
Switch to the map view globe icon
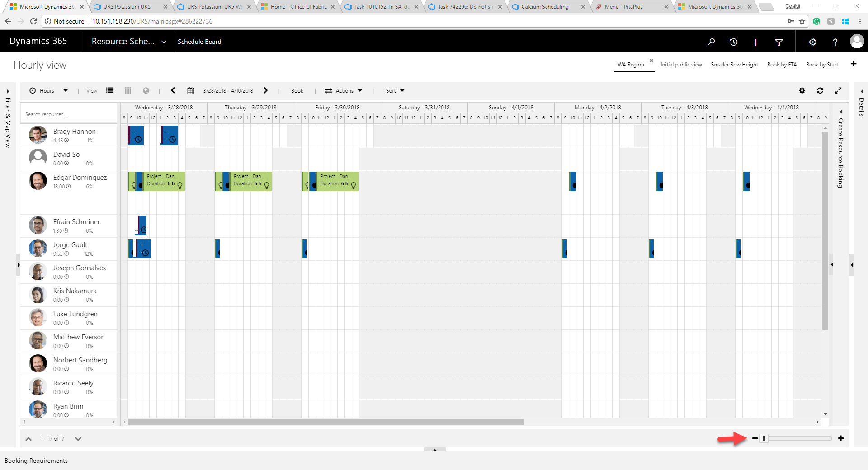pos(146,90)
